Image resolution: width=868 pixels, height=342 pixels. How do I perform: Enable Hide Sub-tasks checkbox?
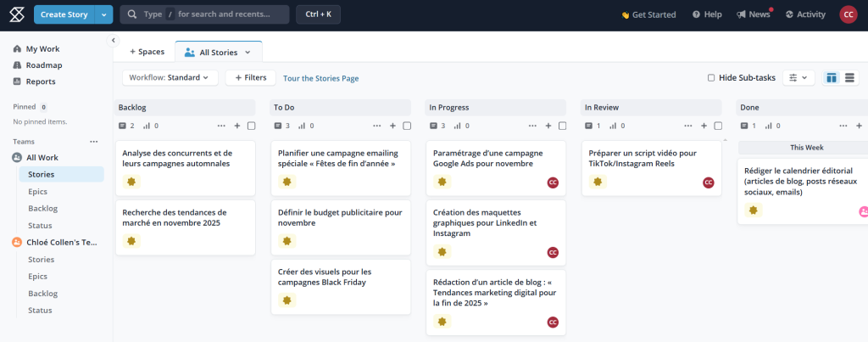pyautogui.click(x=711, y=78)
